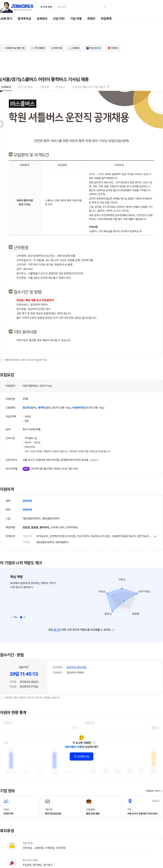Click the 기업구분 building icon
This screenshot has height=868, width=163.
(48, 801)
